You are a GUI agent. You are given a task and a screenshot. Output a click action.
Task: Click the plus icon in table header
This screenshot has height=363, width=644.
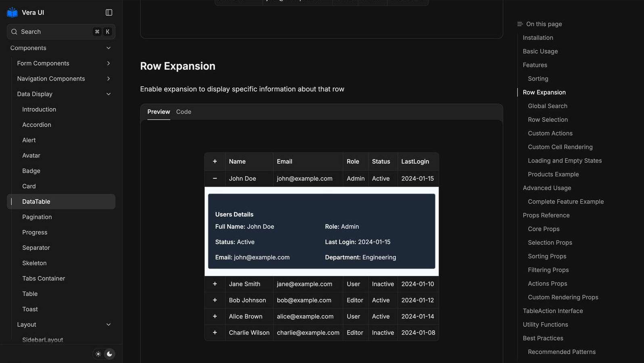click(215, 161)
